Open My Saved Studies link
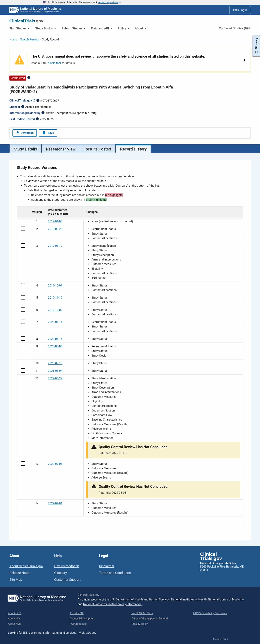Image resolution: width=260 pixels, height=644 pixels. [x=235, y=28]
